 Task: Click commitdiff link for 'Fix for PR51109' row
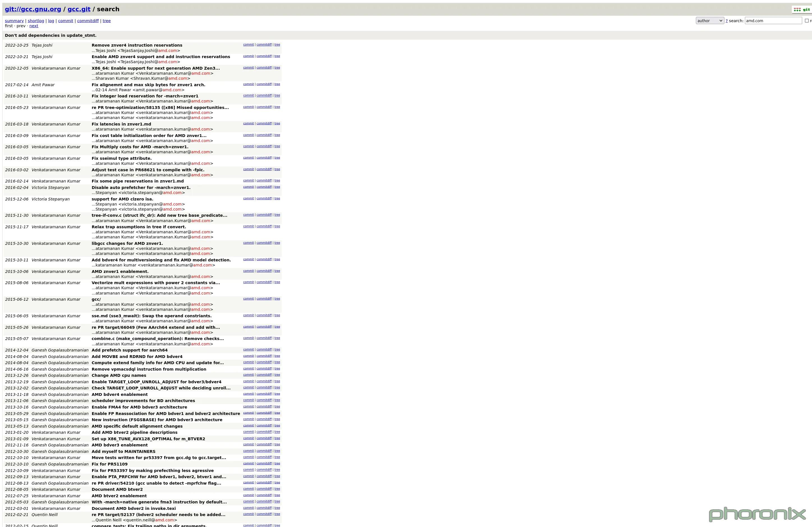click(264, 464)
